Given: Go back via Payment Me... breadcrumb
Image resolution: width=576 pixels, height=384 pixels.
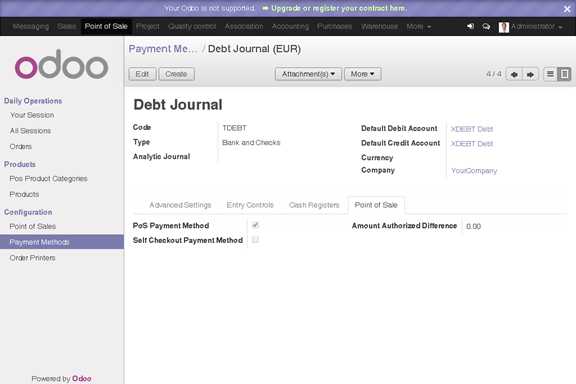Looking at the screenshot, I should tap(162, 49).
